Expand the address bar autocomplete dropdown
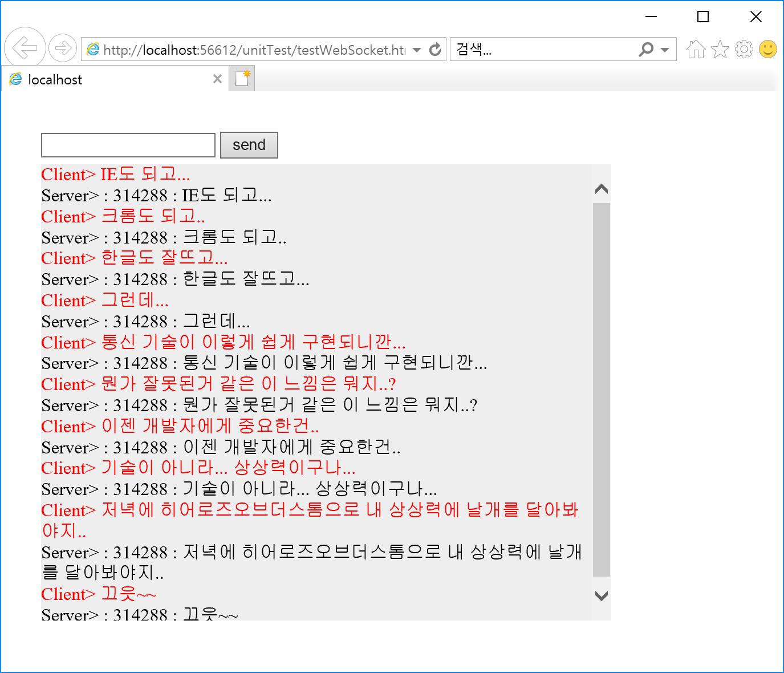The width and height of the screenshot is (784, 673). (x=417, y=50)
